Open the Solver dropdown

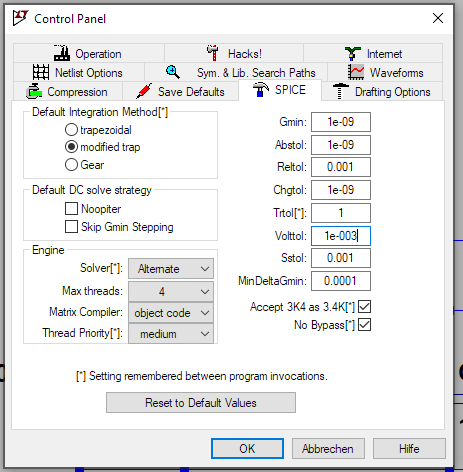[171, 269]
